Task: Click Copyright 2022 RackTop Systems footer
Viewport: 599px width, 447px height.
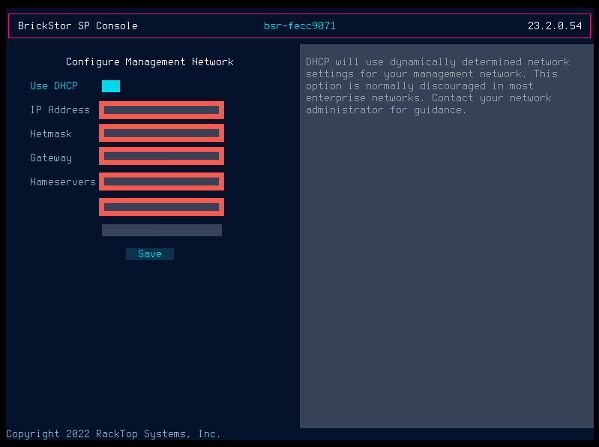Action: click(113, 434)
